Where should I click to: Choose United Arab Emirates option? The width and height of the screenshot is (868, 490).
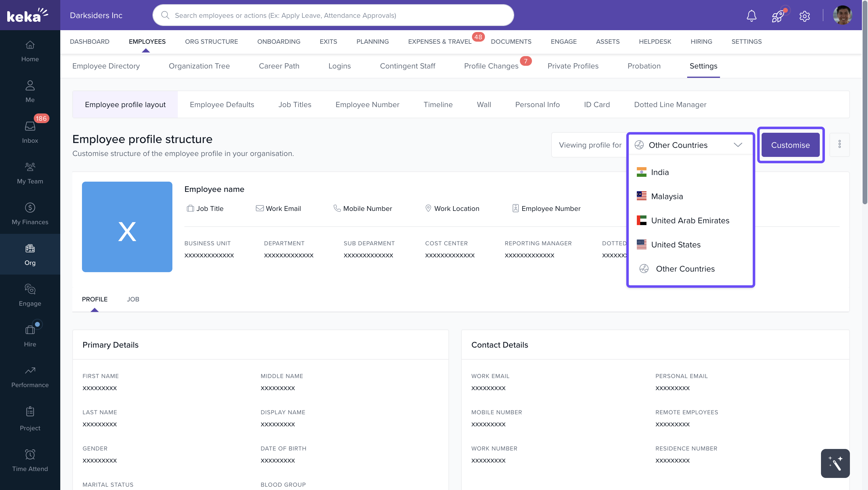(x=690, y=221)
